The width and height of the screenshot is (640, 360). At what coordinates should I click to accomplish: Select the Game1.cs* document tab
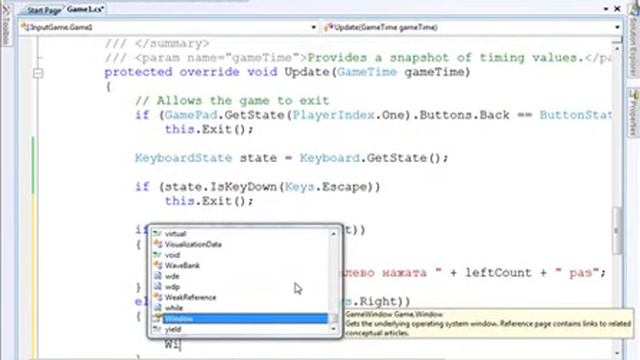pyautogui.click(x=85, y=9)
